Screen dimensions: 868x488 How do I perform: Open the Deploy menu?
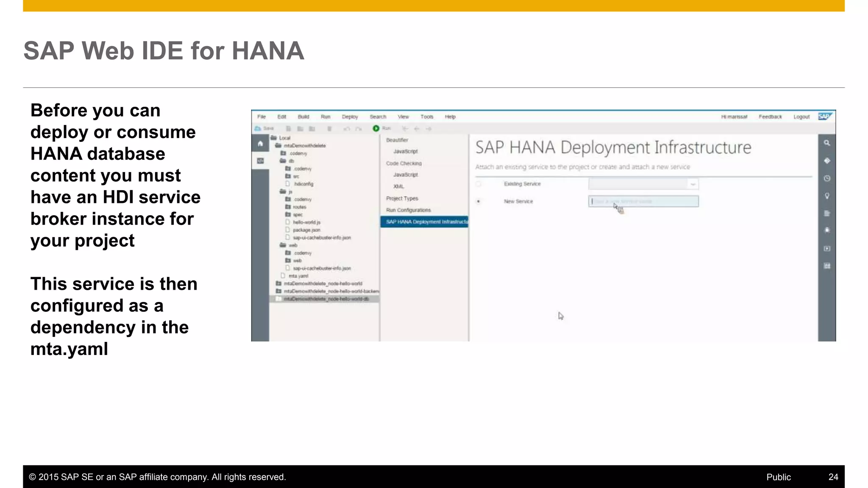pyautogui.click(x=350, y=117)
